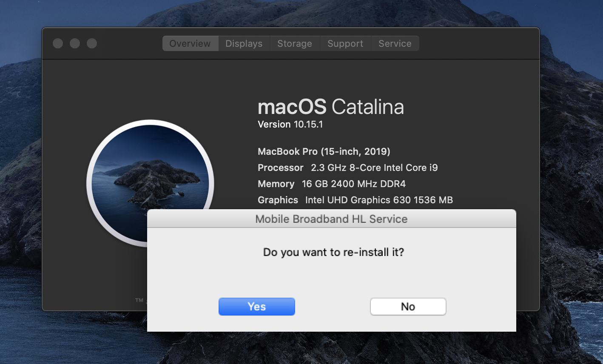Click the Mobile Broadband HL Service dialog title
603x364 pixels.
332,219
